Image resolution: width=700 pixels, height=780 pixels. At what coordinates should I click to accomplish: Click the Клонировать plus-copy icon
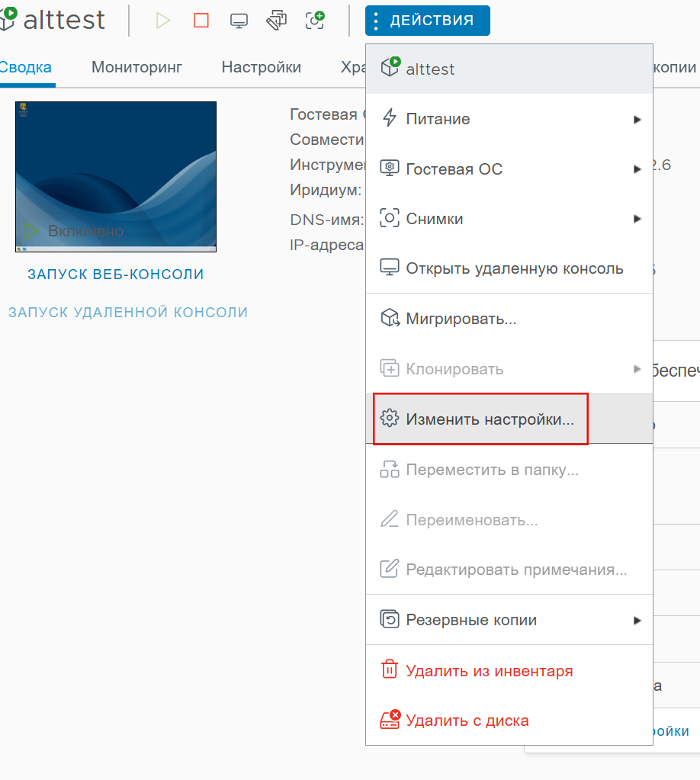tap(390, 368)
